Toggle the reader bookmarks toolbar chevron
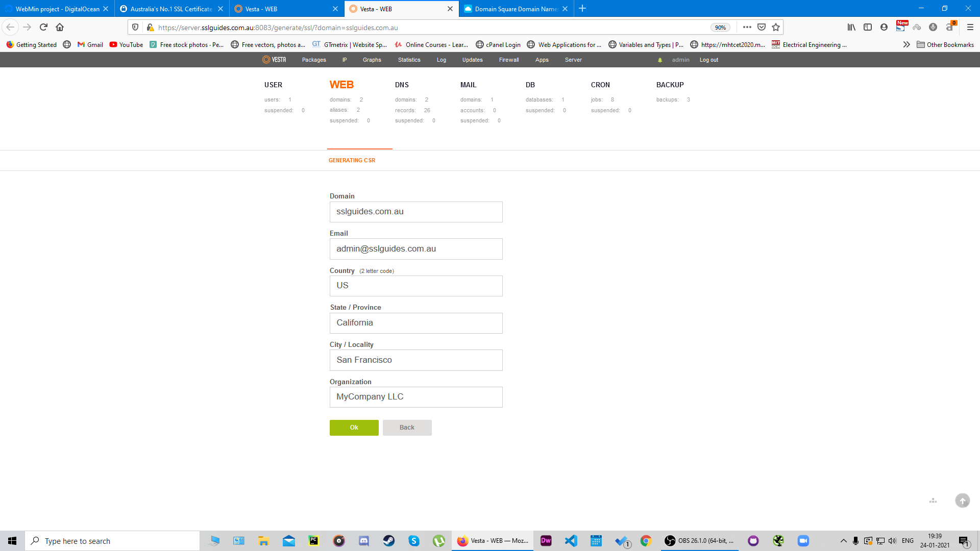 [x=906, y=44]
